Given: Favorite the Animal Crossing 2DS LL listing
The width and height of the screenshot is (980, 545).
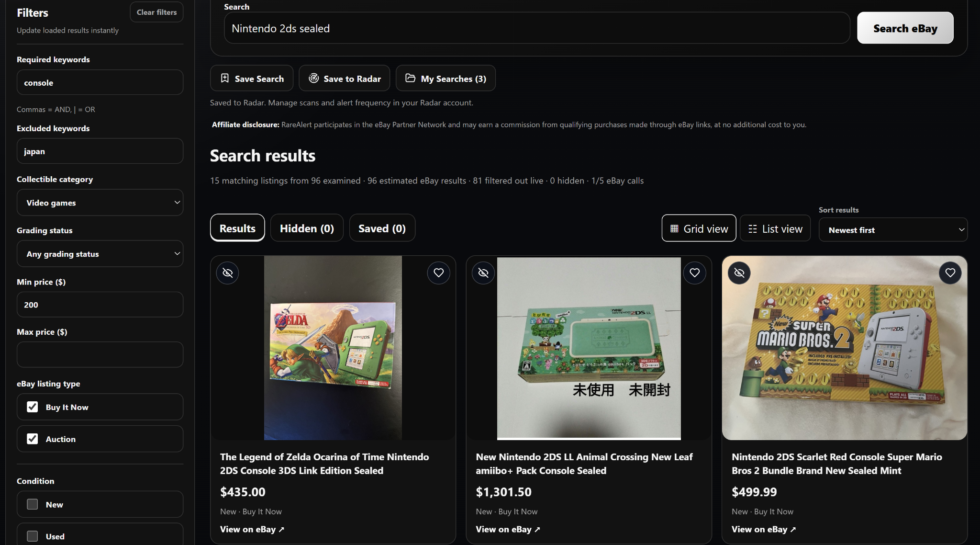Looking at the screenshot, I should click(694, 272).
